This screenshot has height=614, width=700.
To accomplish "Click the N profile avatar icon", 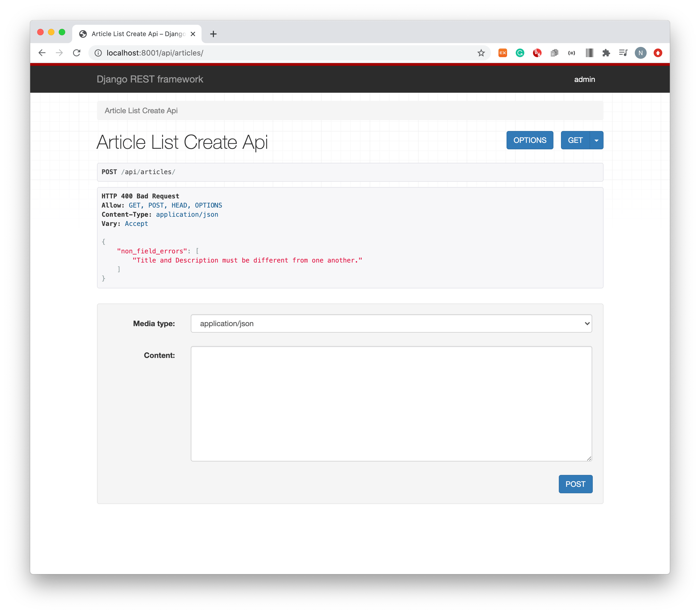I will coord(640,53).
